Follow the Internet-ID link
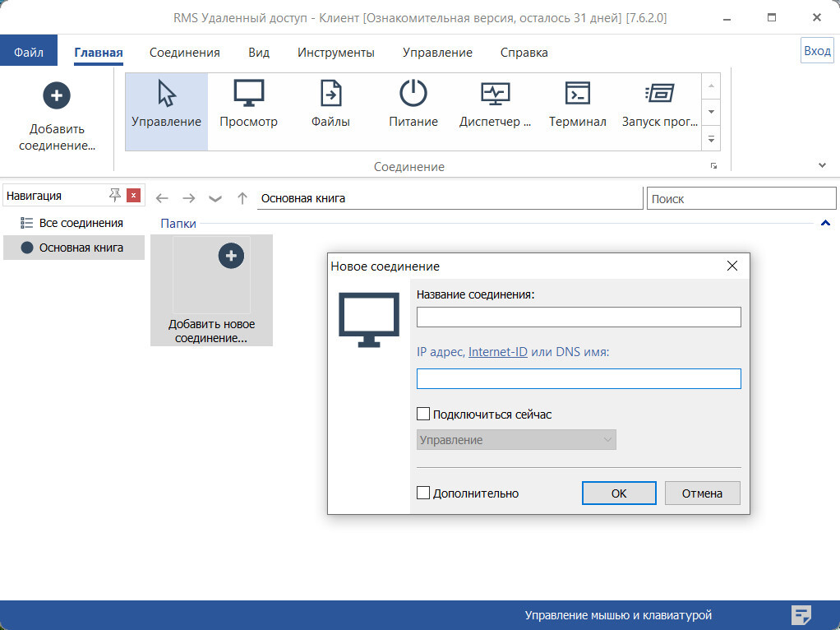Viewport: 840px width, 630px height. [498, 352]
